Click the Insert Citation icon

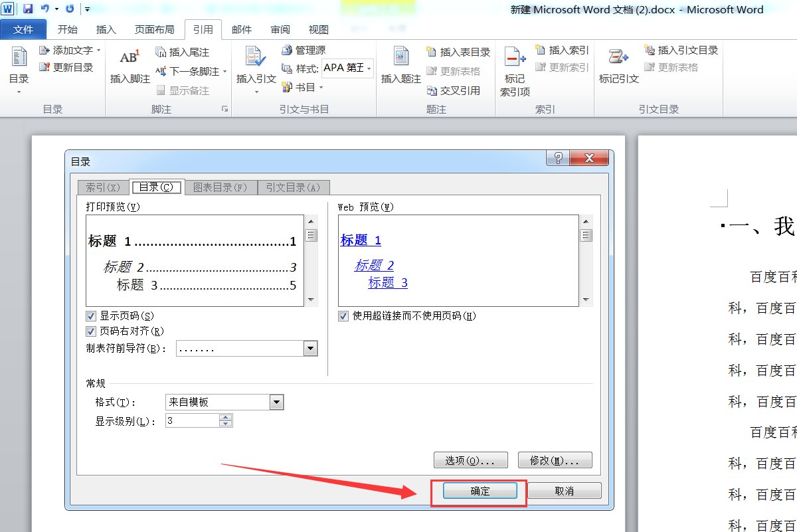tap(256, 57)
